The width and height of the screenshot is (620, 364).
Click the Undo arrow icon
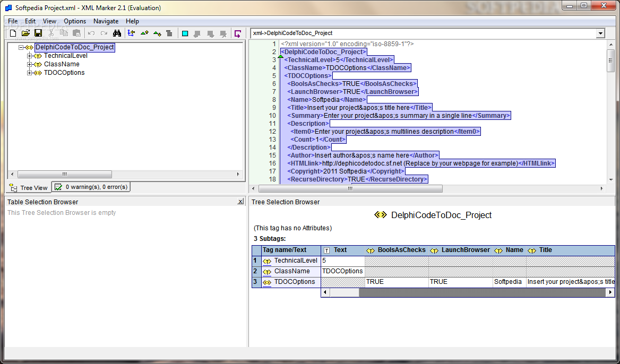coord(91,33)
